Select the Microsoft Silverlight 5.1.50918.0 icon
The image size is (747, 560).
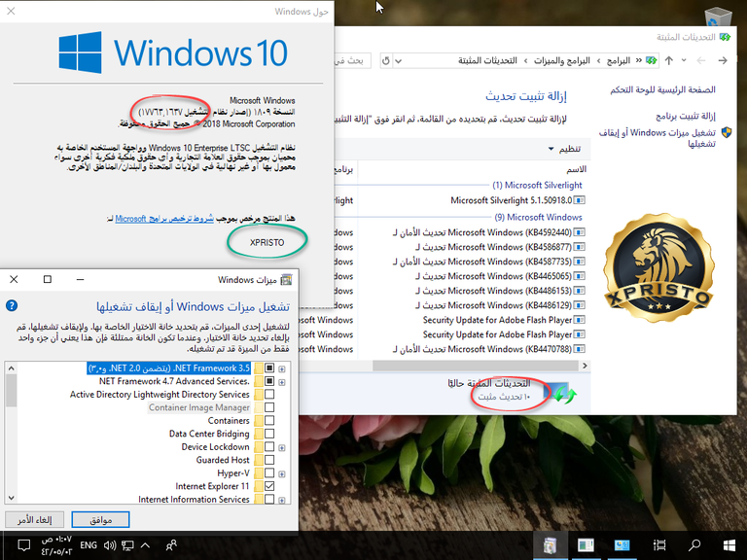580,200
